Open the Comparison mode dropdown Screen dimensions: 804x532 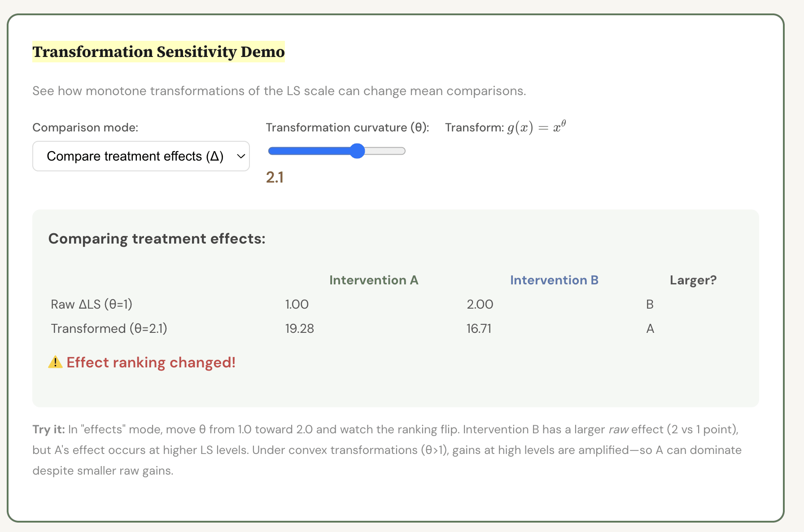[140, 156]
